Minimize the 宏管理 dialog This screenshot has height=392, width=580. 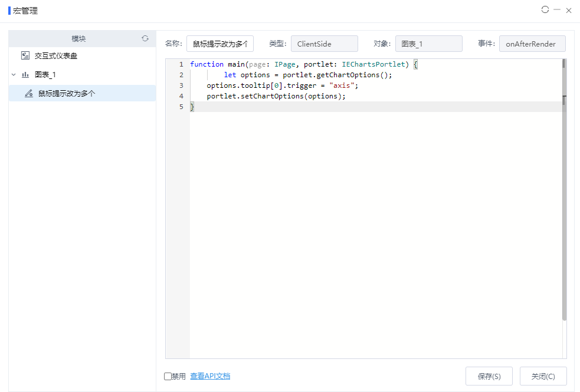[557, 9]
